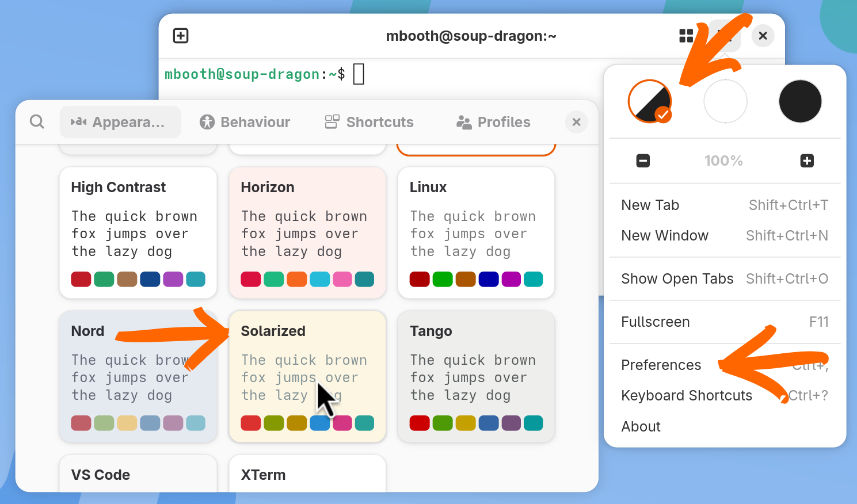Click yellow swatch in Tango card
Screen dimensions: 857x504
click(466, 423)
